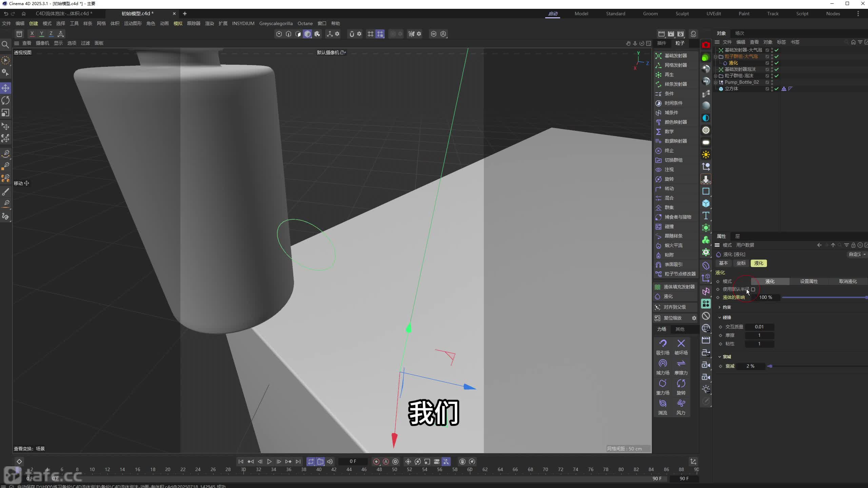Play the animation forward

click(x=269, y=461)
